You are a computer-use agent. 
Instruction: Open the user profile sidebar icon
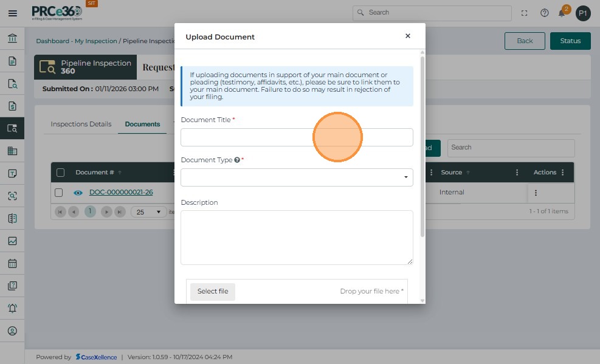[12, 331]
